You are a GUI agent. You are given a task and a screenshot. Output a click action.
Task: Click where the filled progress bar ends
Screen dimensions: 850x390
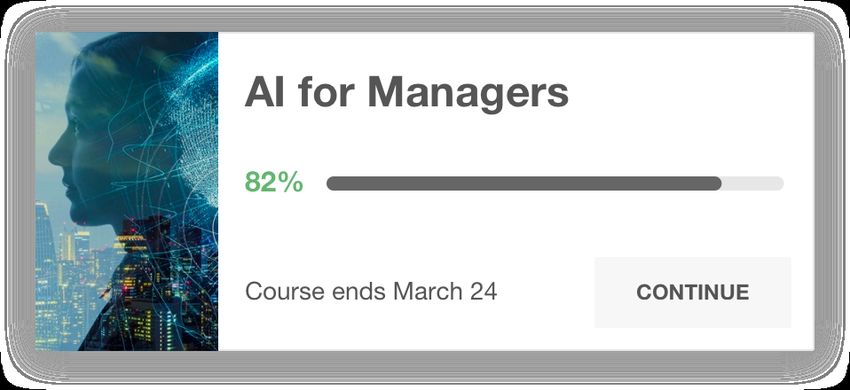tap(717, 183)
